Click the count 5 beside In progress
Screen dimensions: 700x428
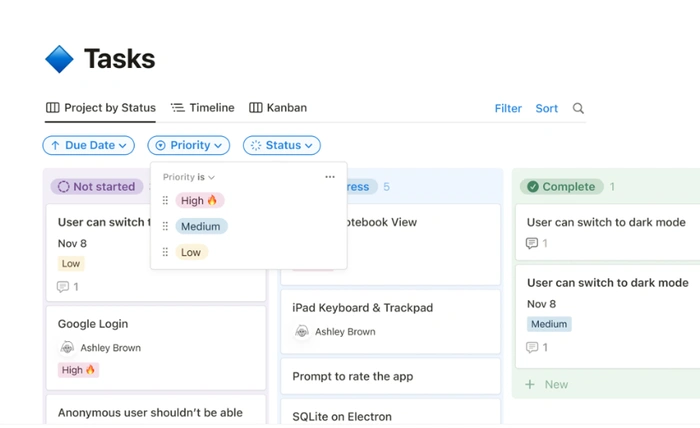(x=387, y=187)
